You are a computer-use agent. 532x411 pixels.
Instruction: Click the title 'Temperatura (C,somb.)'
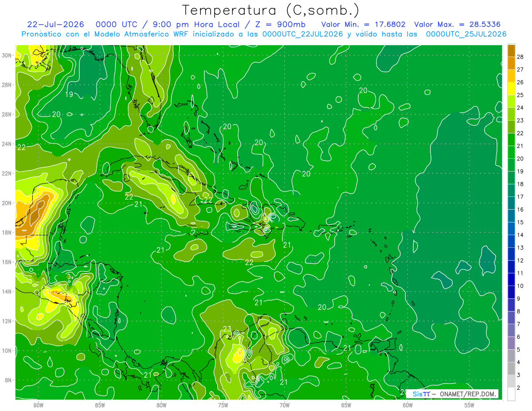click(x=270, y=10)
